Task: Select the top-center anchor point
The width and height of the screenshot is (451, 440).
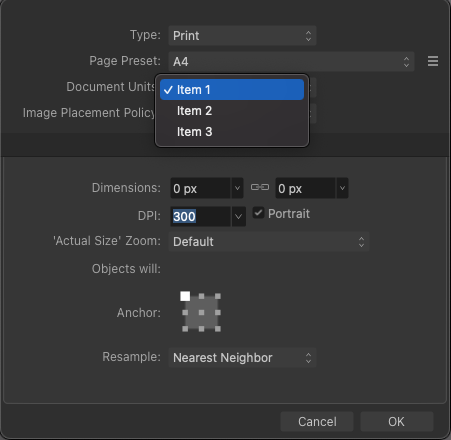Action: 201,296
